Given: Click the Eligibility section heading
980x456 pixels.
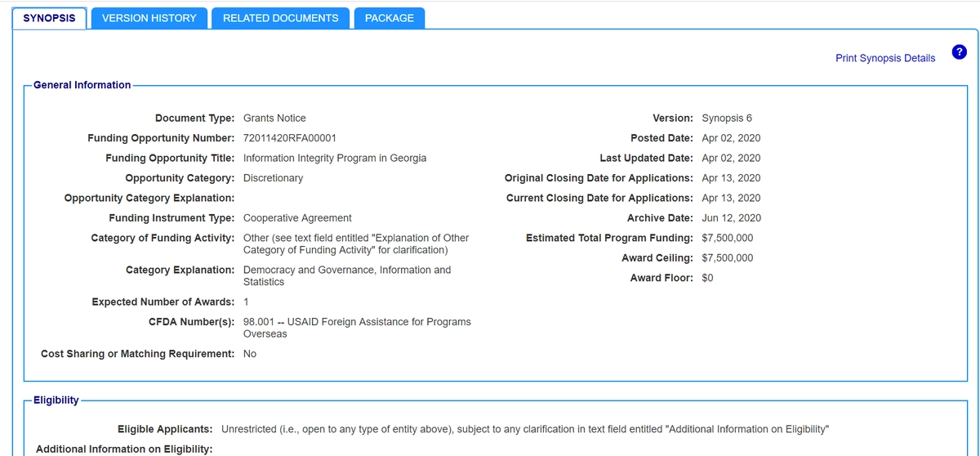Looking at the screenshot, I should coord(56,400).
